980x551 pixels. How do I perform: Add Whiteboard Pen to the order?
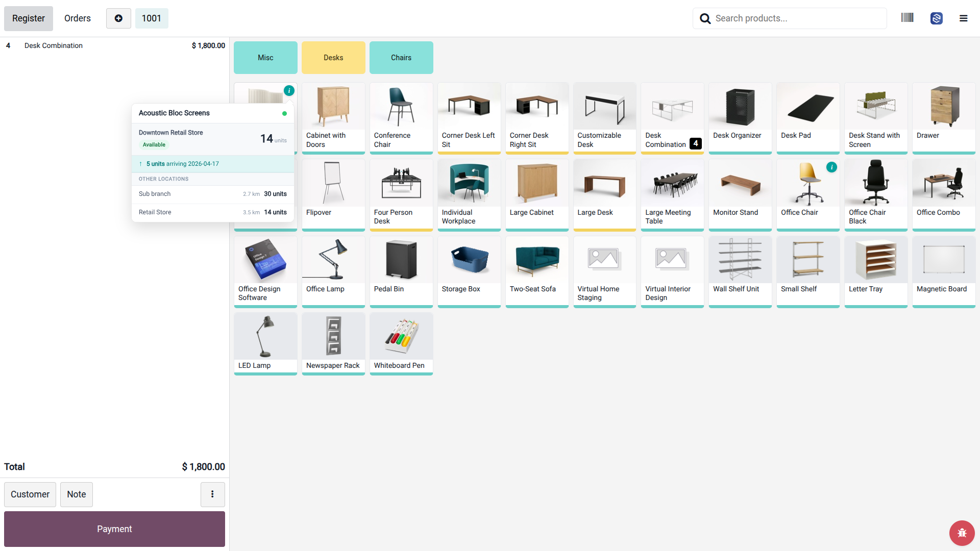tap(401, 344)
